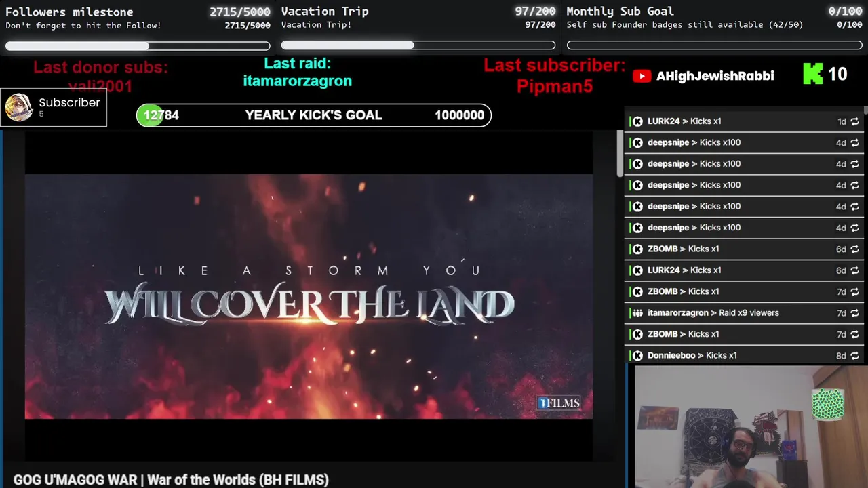Click the Last subscriber name Pipman5

[555, 87]
